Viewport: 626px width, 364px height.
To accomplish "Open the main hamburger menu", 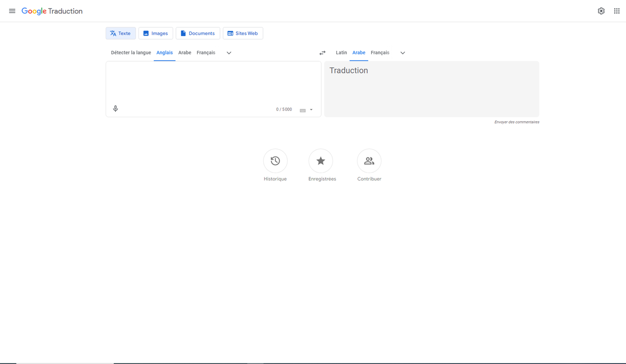I will point(12,11).
